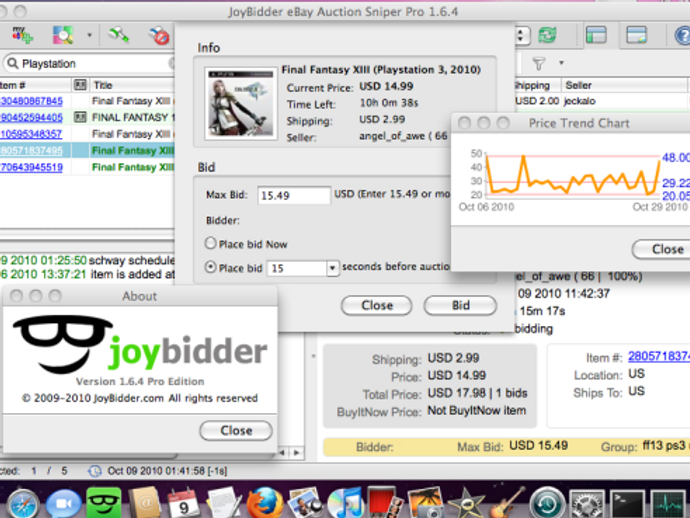Click the picture column header icon
690x518 pixels.
pos(80,84)
